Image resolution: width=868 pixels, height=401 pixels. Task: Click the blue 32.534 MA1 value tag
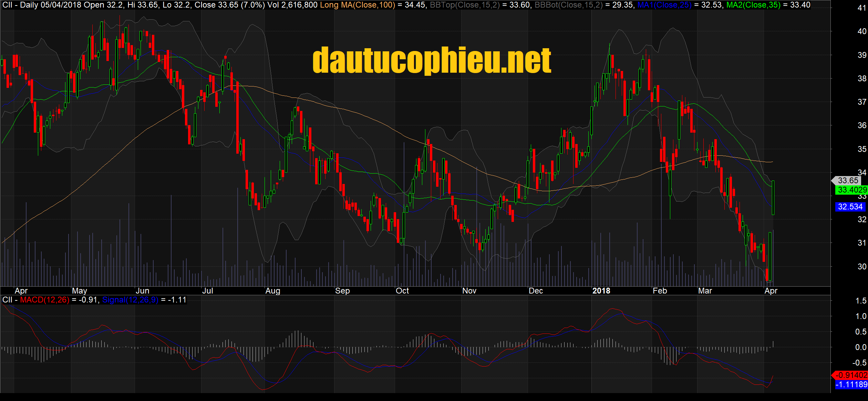coord(850,207)
